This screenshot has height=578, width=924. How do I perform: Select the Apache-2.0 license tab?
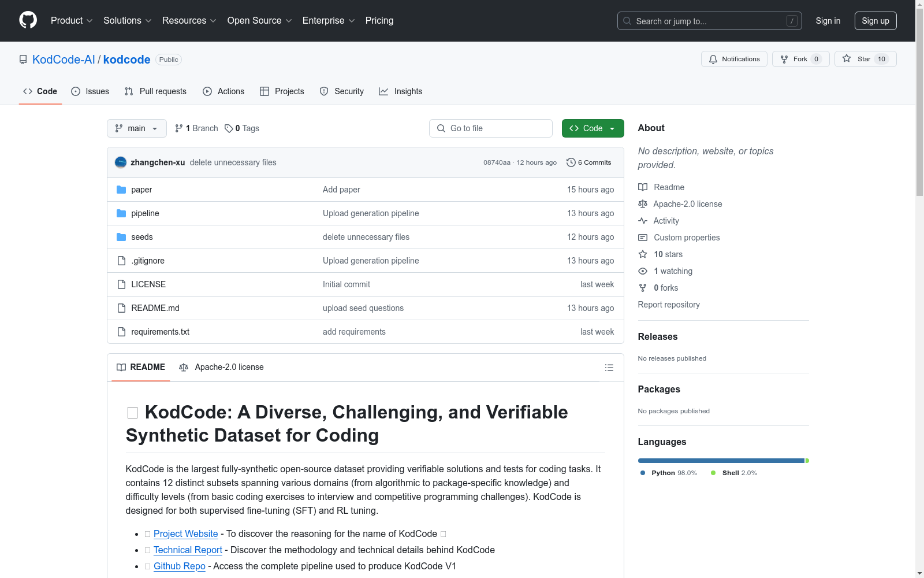point(221,367)
